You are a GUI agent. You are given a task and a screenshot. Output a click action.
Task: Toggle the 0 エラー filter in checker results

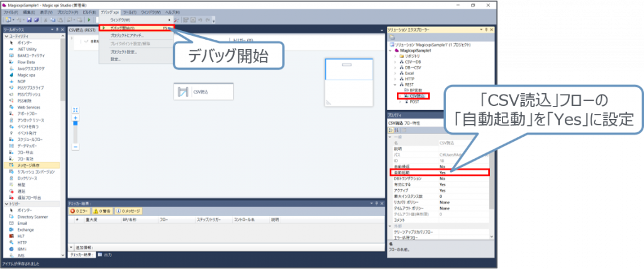click(80, 210)
